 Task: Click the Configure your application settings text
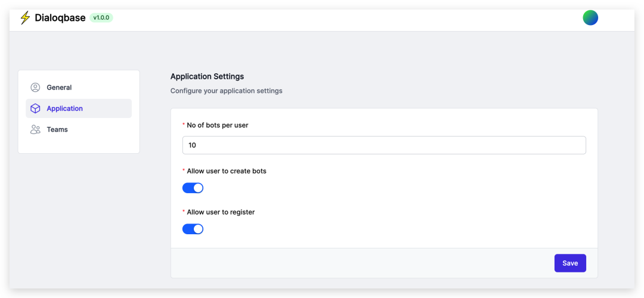(x=227, y=91)
